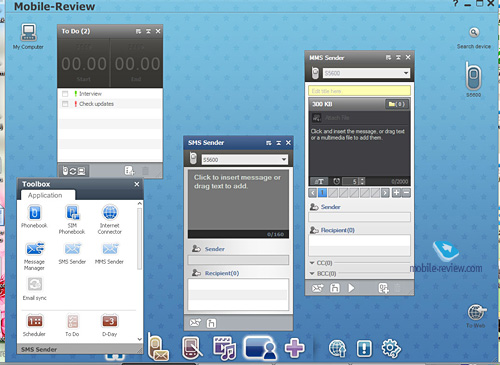Open the To Web globe icon

(477, 312)
